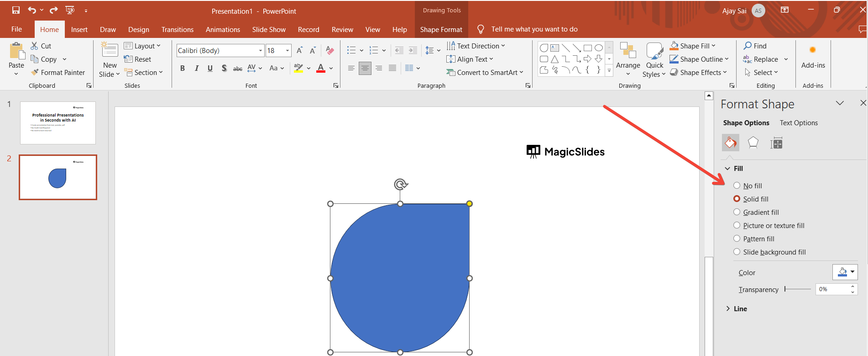Screen dimensions: 868x356
Task: Click the Italic formatting icon
Action: (196, 68)
